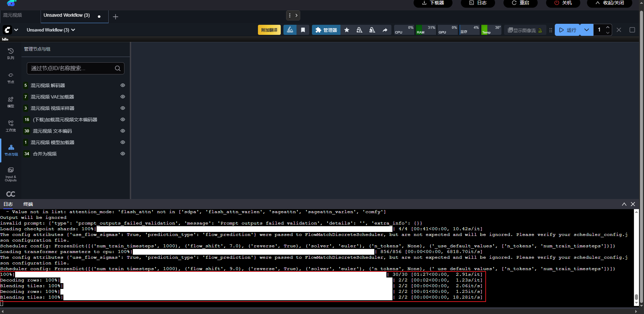Close the bottom log panel
The width and height of the screenshot is (644, 314).
pos(633,204)
